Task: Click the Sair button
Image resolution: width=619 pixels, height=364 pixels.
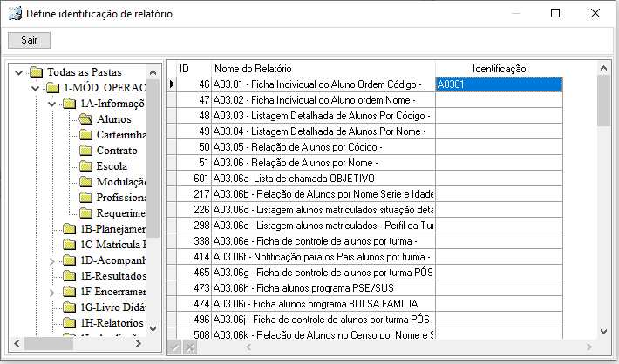Action: point(30,40)
